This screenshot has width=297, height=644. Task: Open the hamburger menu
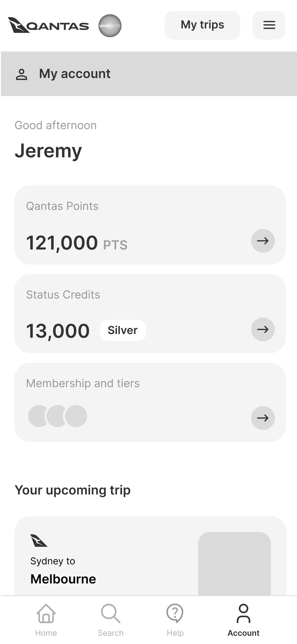coord(269,25)
